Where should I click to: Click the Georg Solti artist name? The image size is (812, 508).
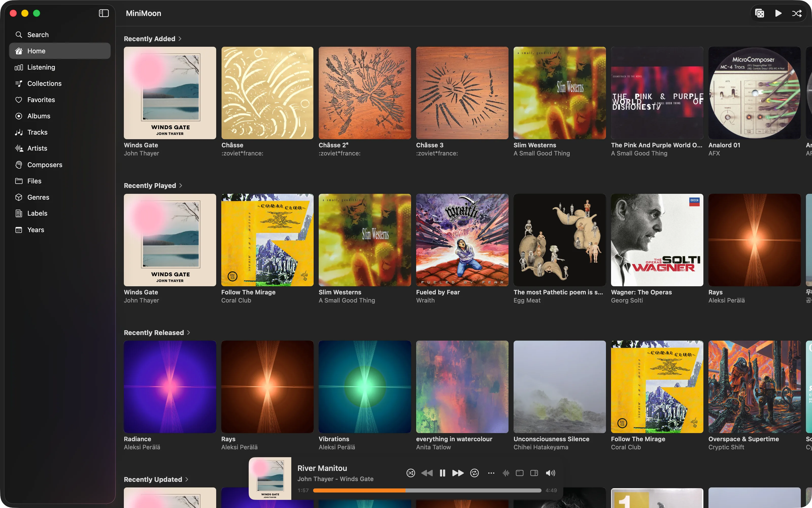[627, 300]
